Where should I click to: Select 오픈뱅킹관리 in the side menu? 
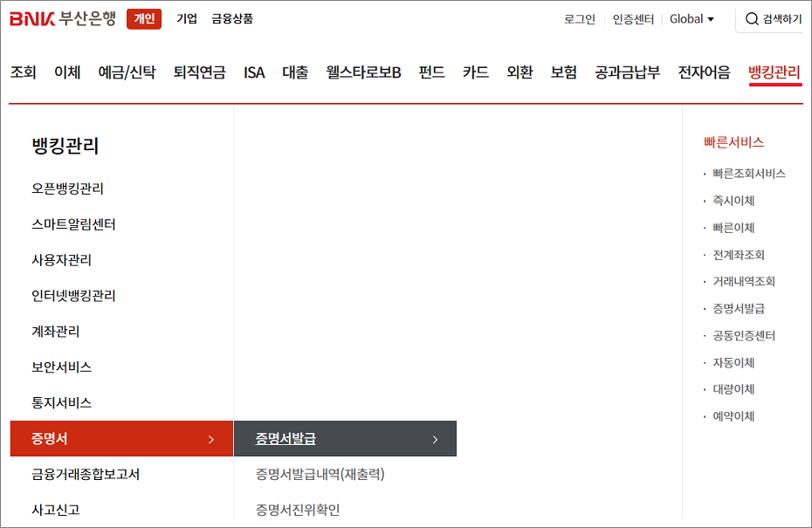pos(67,189)
